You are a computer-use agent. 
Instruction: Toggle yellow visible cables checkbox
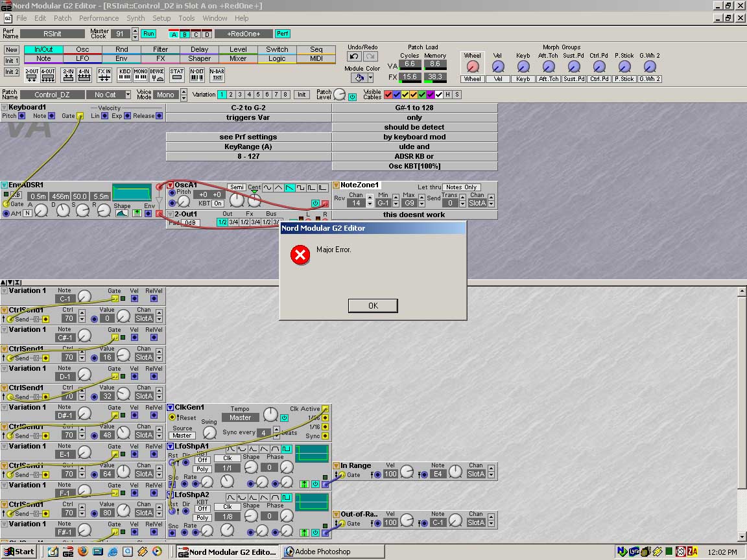pos(405,95)
